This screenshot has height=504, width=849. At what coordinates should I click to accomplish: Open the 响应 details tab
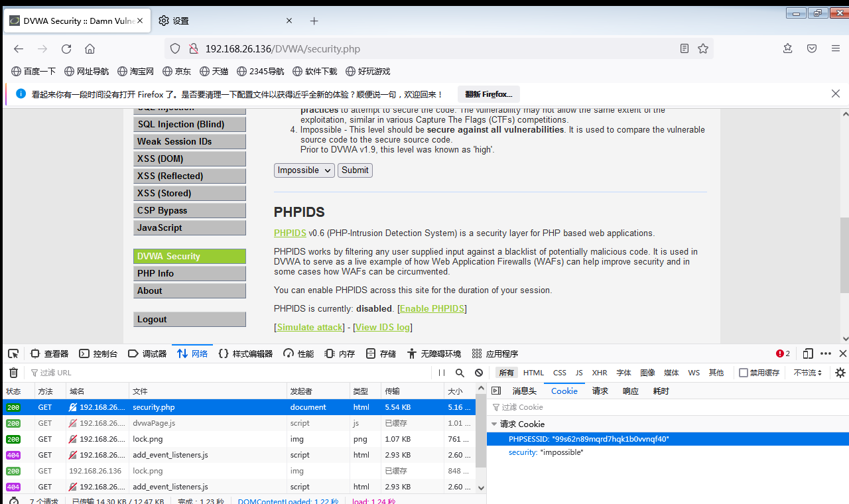pos(630,391)
